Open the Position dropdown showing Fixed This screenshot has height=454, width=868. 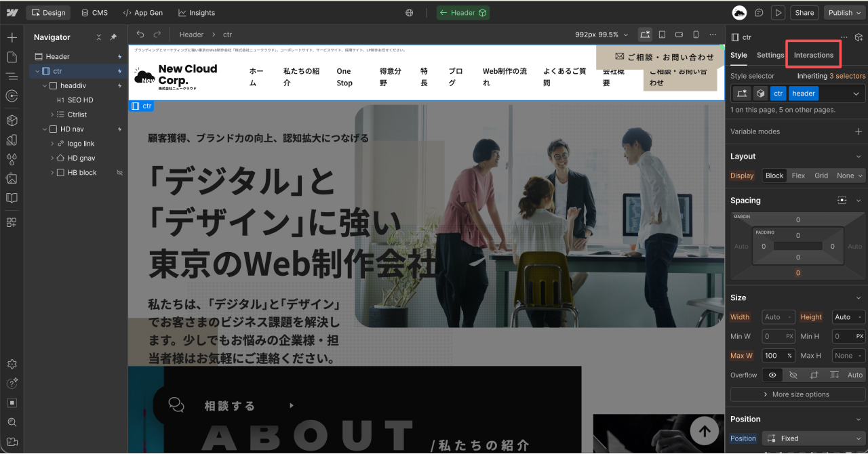(x=814, y=438)
